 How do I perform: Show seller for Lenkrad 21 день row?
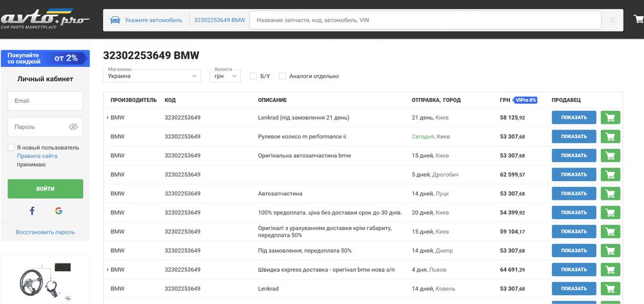tap(574, 117)
